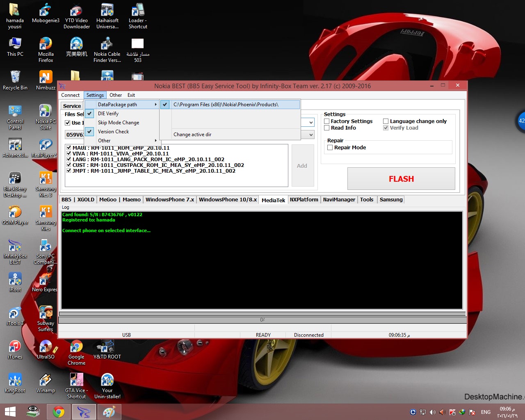
Task: Open GTA Vice Shortcut icon
Action: click(x=76, y=386)
